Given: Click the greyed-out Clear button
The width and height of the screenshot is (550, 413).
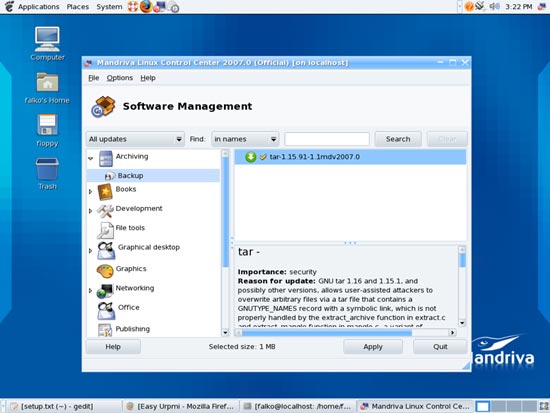Looking at the screenshot, I should pos(447,139).
